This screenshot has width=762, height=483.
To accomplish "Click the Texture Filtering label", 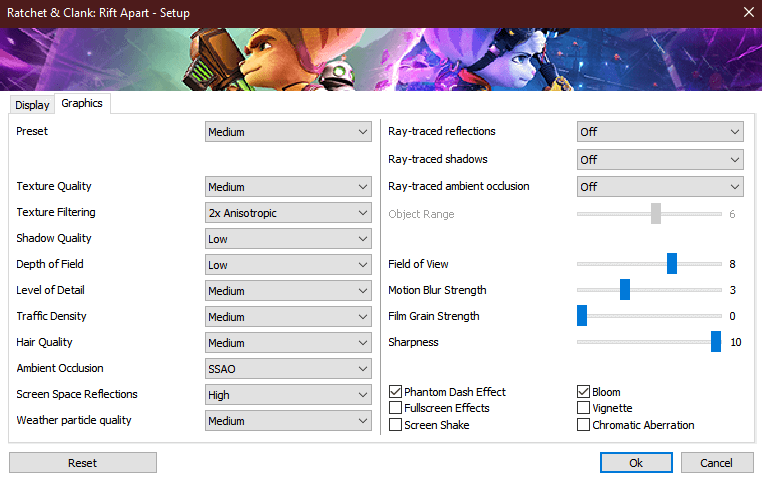I will click(x=56, y=212).
